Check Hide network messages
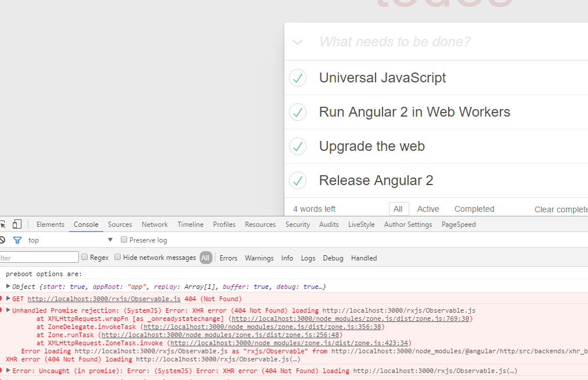The image size is (588, 380). click(117, 257)
